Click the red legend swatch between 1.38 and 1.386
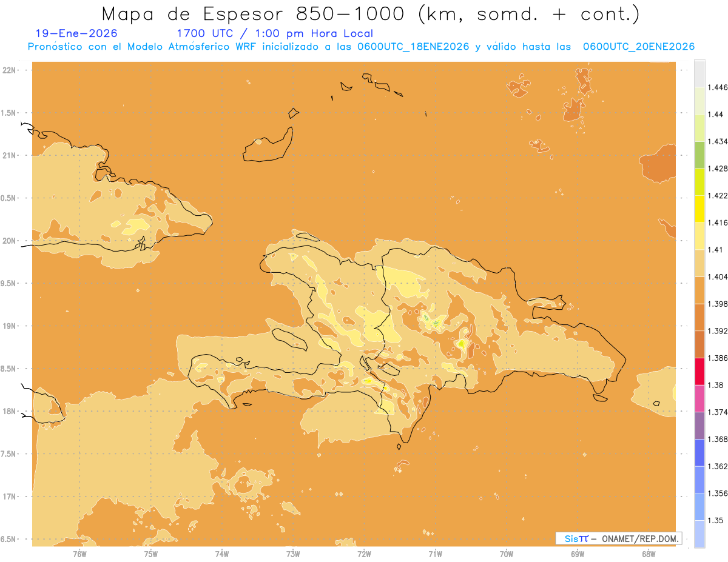 699,372
